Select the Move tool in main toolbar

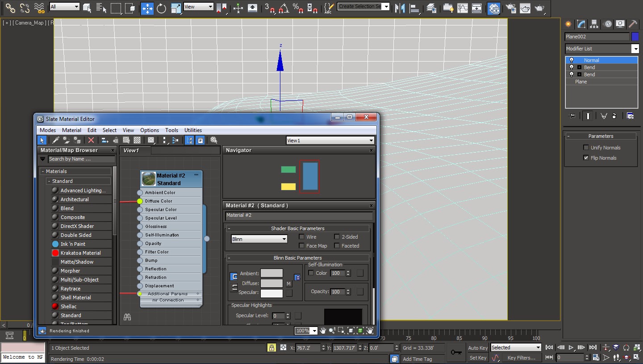pos(147,8)
